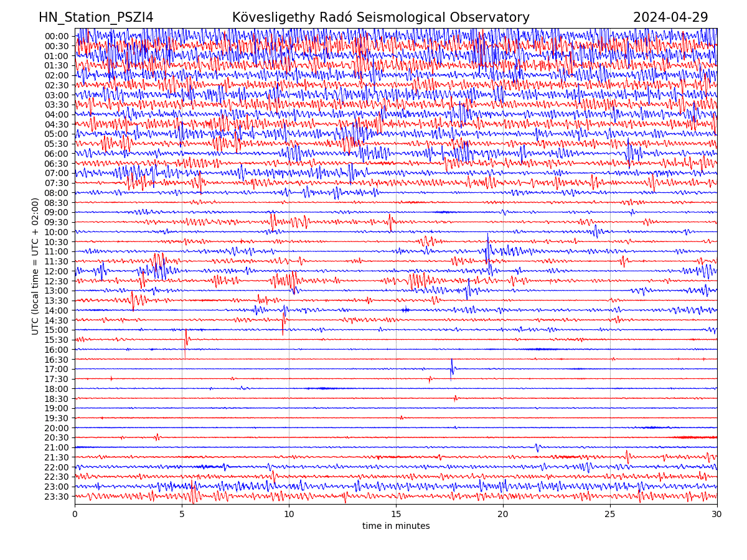Click the vertical UTC local time axis label

(x=35, y=266)
